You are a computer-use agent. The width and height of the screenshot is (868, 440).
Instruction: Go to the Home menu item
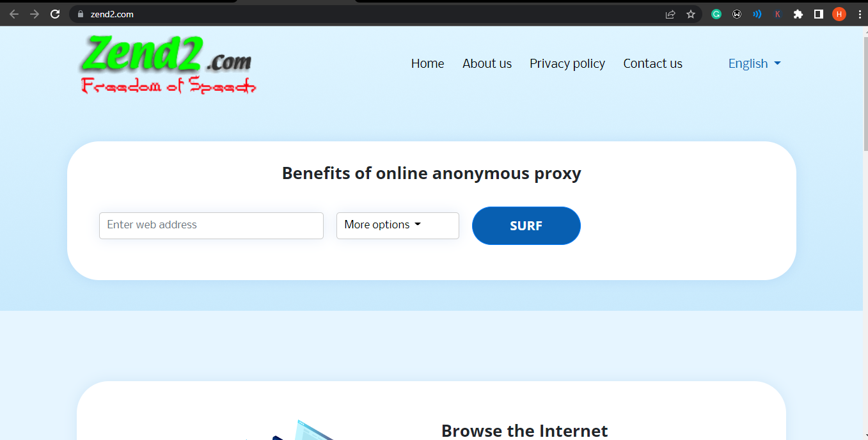427,63
